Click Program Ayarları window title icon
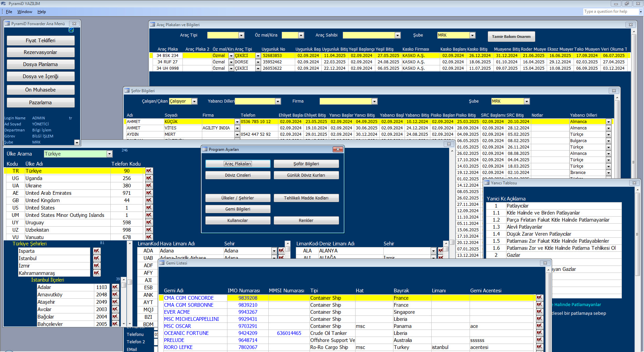The image size is (644, 352). click(205, 150)
